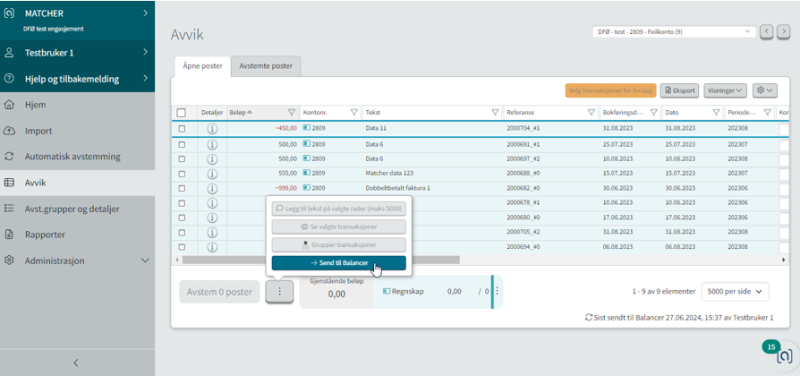This screenshot has height=376, width=800.
Task: Open the Hjem sidebar item
Action: point(77,105)
